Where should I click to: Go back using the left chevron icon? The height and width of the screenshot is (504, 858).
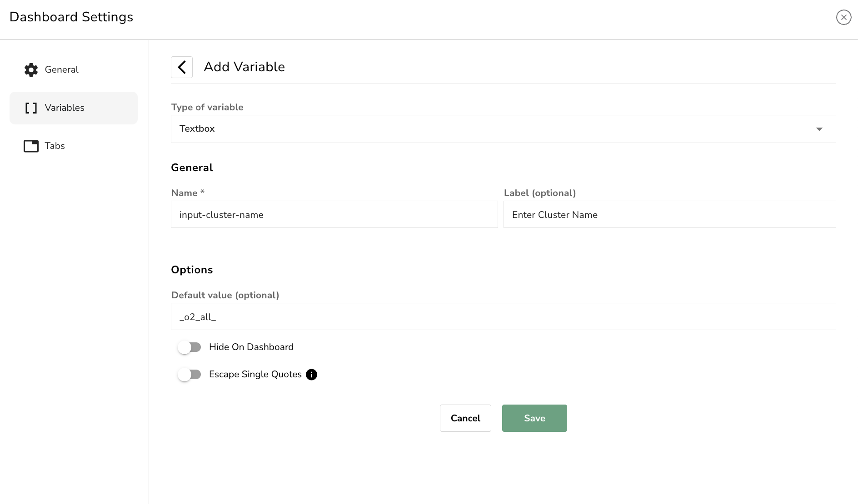[182, 67]
